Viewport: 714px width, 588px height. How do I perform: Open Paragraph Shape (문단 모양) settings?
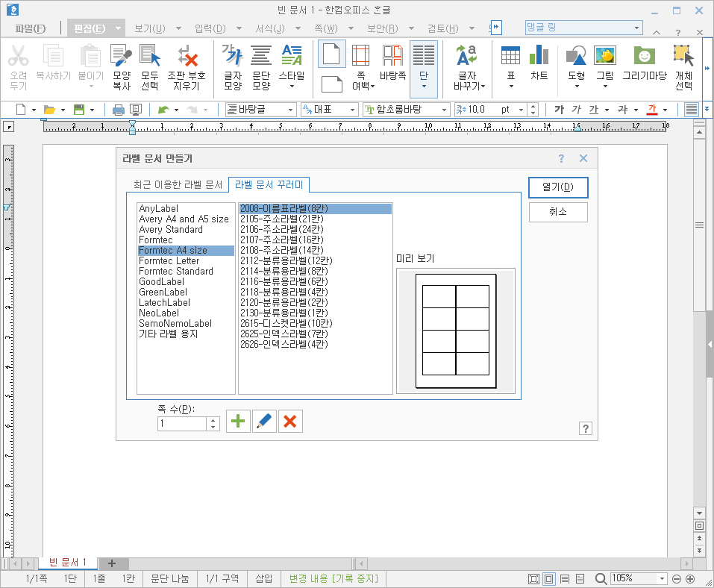(261, 55)
